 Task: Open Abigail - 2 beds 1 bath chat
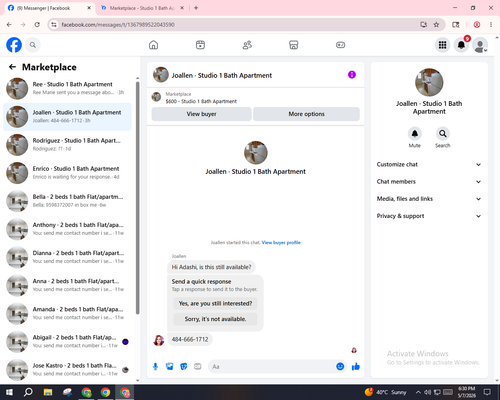67,341
